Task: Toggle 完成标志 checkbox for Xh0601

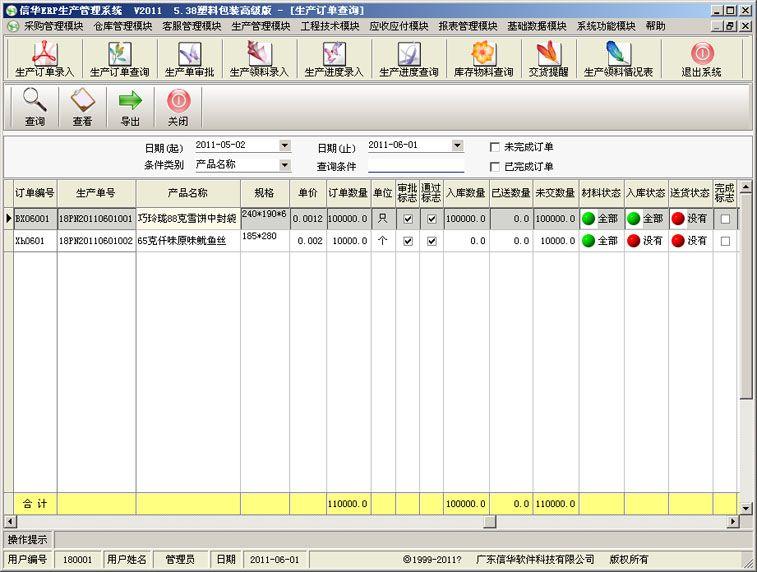Action: tap(725, 241)
